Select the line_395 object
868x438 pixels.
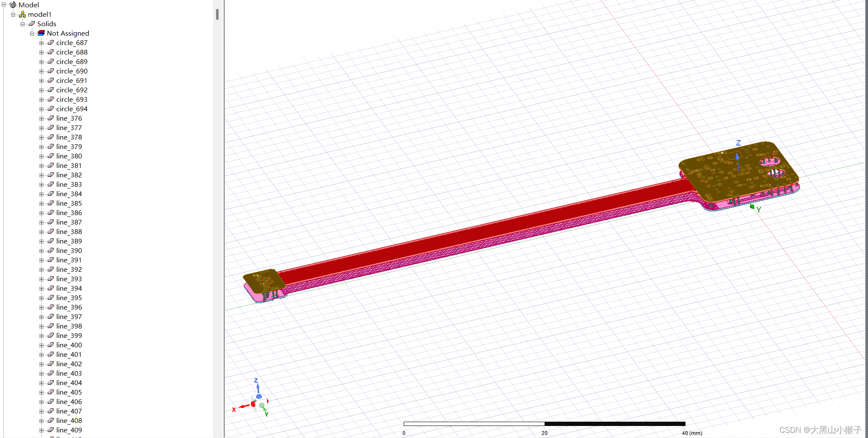(x=69, y=298)
